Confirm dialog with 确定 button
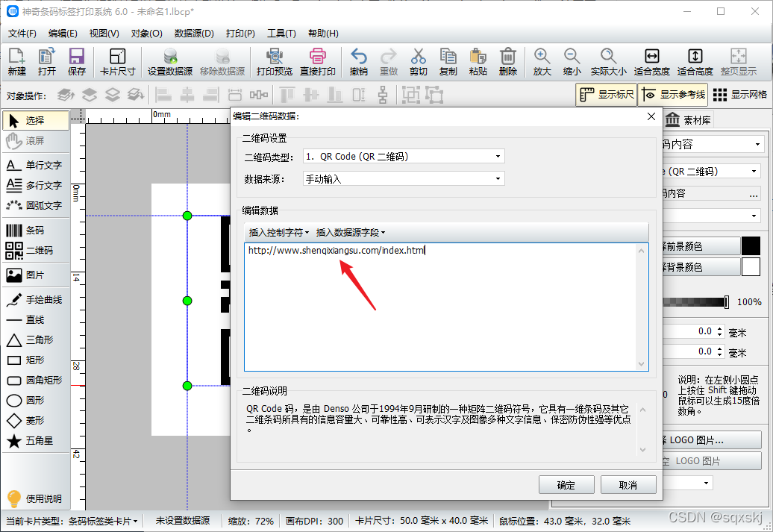The width and height of the screenshot is (773, 532). (x=566, y=485)
